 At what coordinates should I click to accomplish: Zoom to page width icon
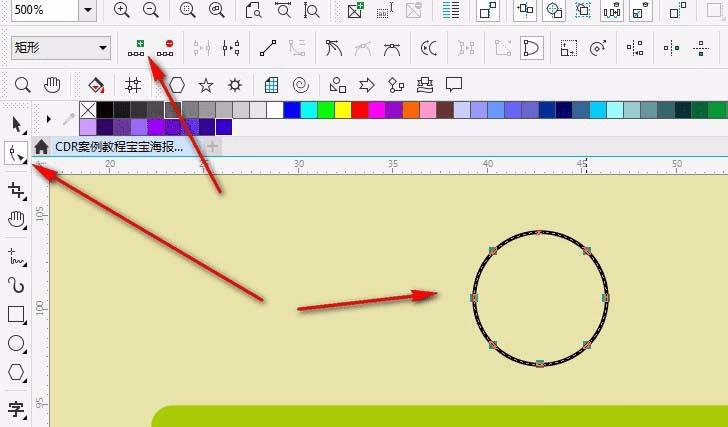[283, 10]
